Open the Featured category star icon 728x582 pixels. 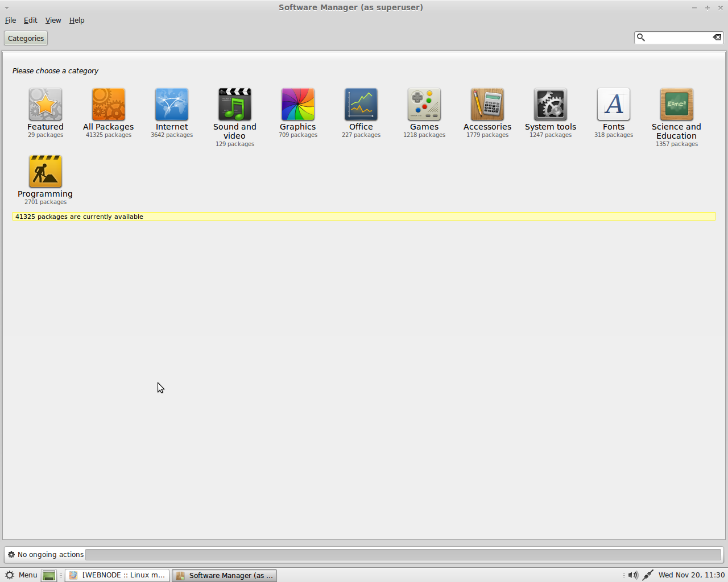45,105
